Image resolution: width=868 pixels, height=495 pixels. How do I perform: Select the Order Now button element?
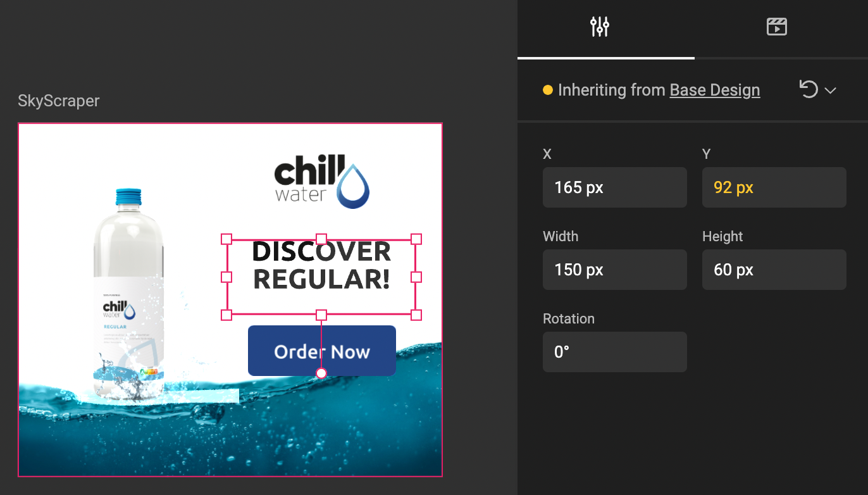click(322, 351)
